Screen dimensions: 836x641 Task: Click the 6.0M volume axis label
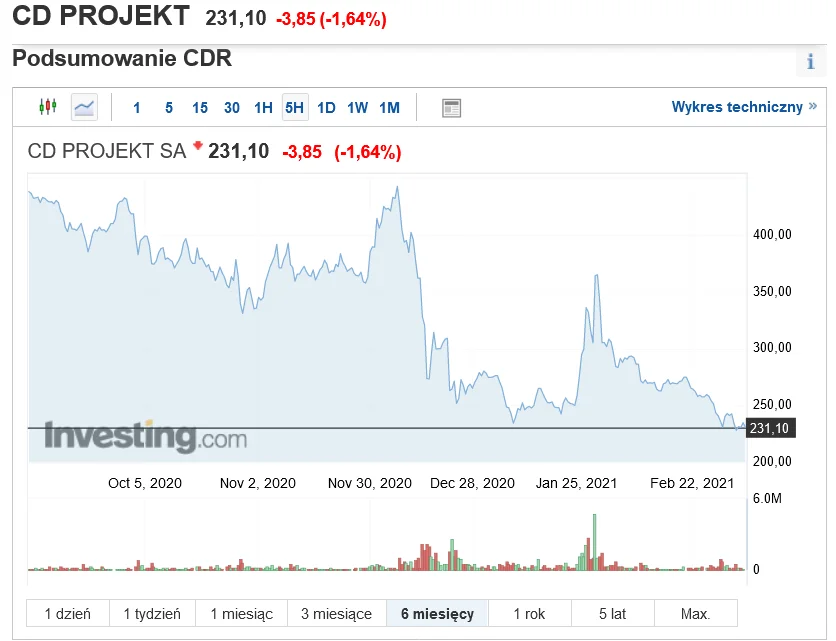tap(767, 499)
